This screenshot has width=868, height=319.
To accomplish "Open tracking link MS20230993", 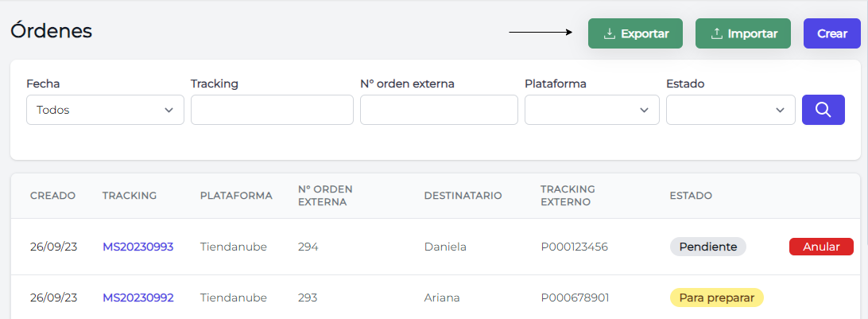I will (138, 247).
